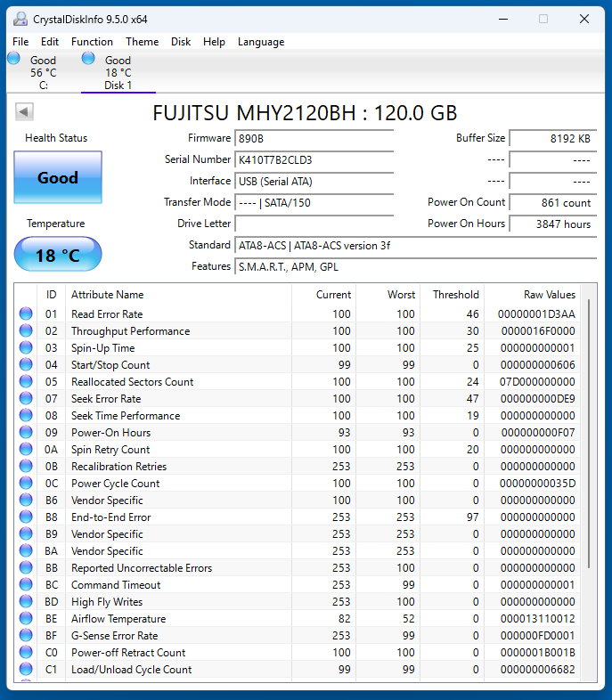Image resolution: width=612 pixels, height=700 pixels.
Task: Switch to the C: drive tab
Action: click(x=44, y=72)
